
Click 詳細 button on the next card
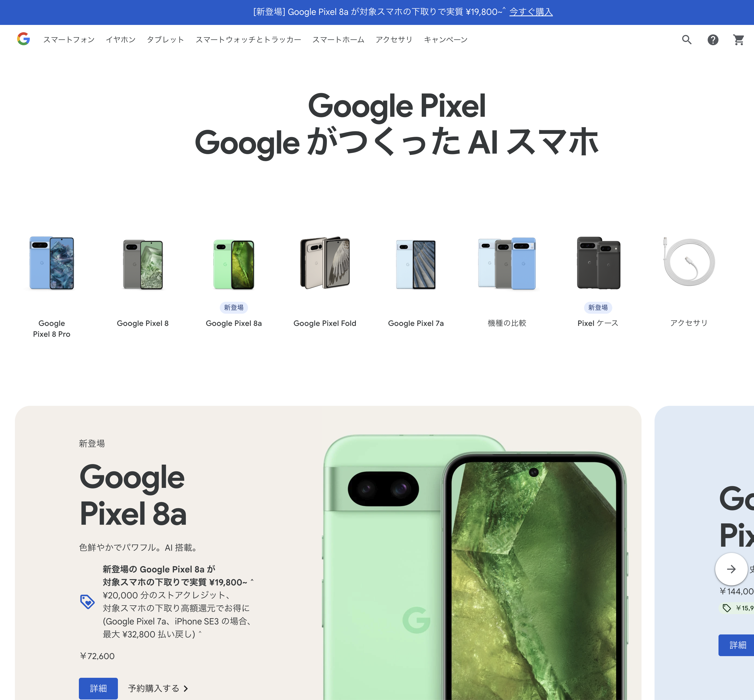click(737, 645)
